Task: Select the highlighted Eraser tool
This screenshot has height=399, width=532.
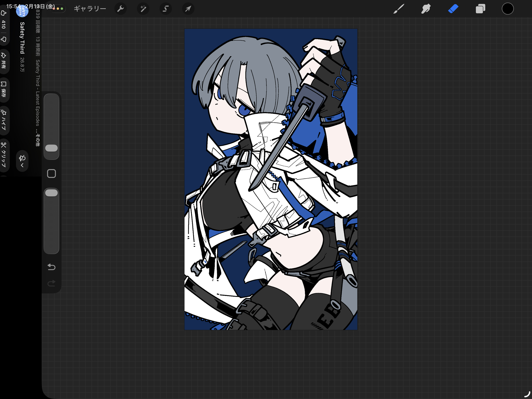Action: coord(453,9)
